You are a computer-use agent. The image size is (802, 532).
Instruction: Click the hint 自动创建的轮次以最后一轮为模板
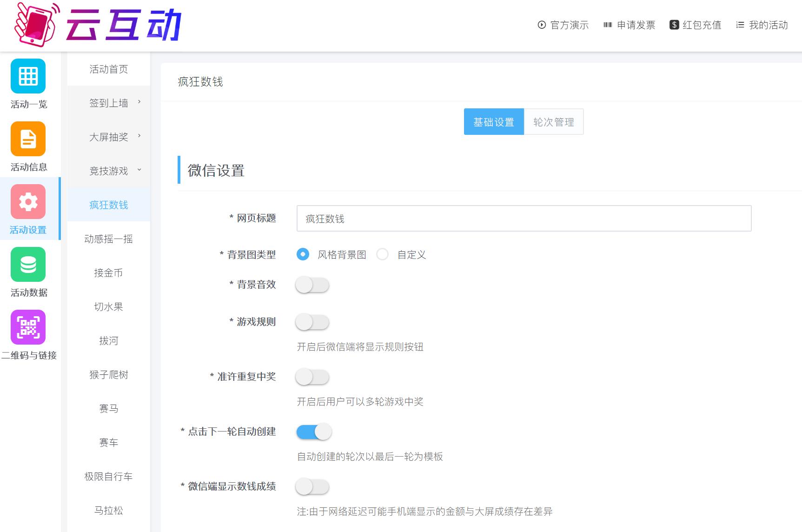[x=370, y=457]
